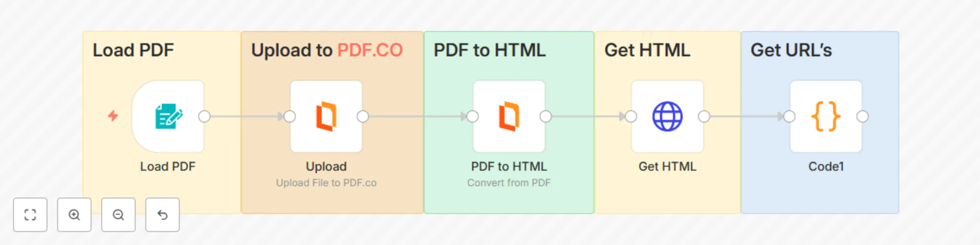The image size is (980, 245).
Task: Click the Upload File to PDF.co subtitle
Action: [x=326, y=183]
